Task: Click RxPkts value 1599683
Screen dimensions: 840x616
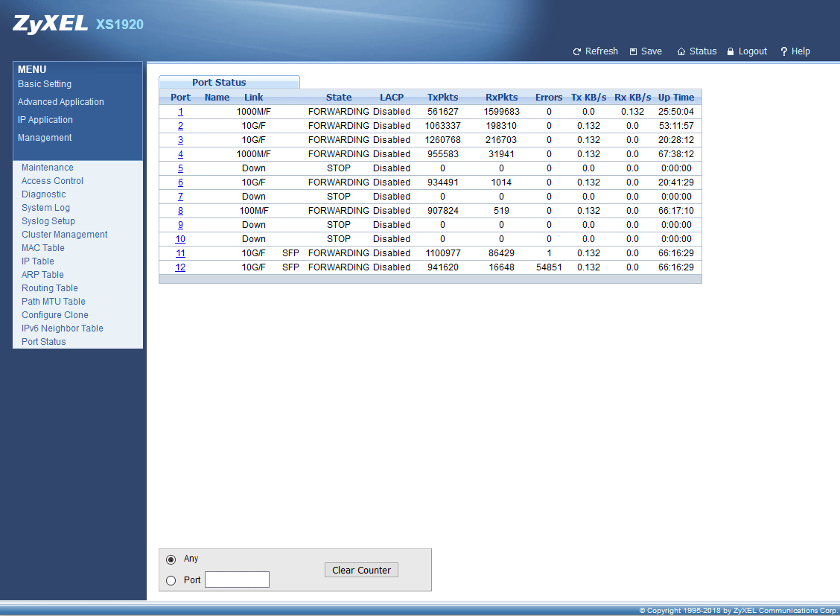Action: pos(501,112)
